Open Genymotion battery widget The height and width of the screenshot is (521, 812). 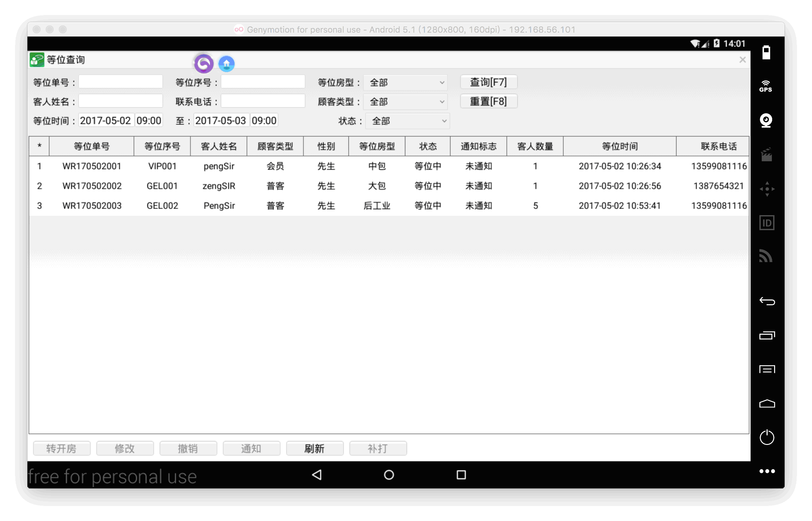[x=766, y=53]
